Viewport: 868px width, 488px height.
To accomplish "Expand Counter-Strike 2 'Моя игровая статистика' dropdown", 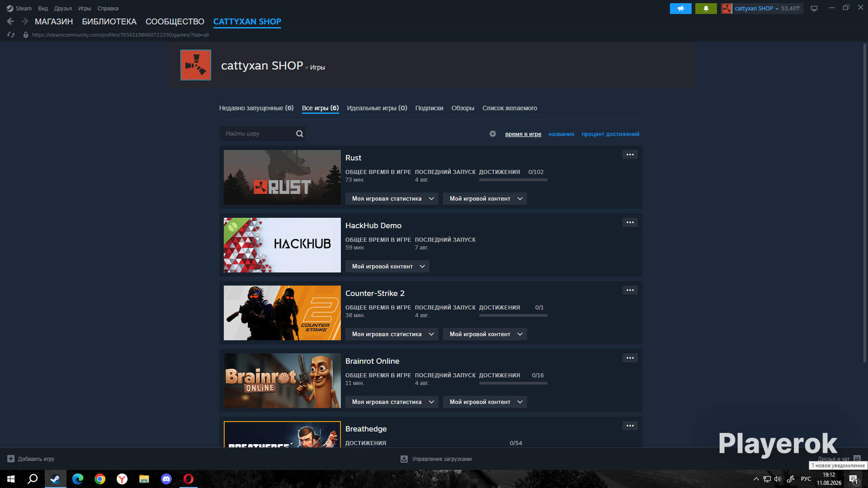I will (392, 334).
